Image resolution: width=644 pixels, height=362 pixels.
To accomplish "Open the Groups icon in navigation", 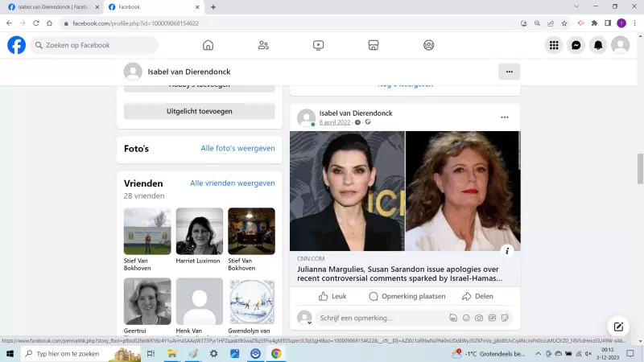I will (429, 45).
